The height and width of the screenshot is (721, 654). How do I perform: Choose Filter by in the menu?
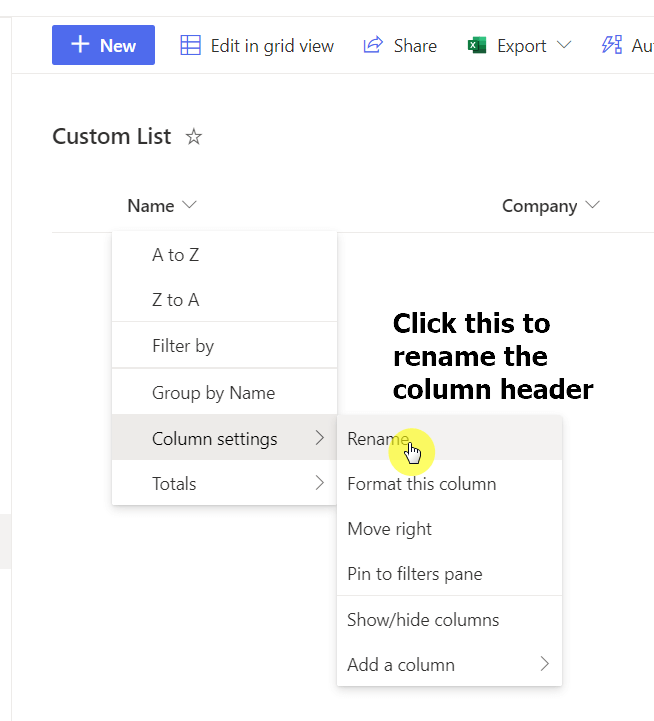tap(224, 345)
